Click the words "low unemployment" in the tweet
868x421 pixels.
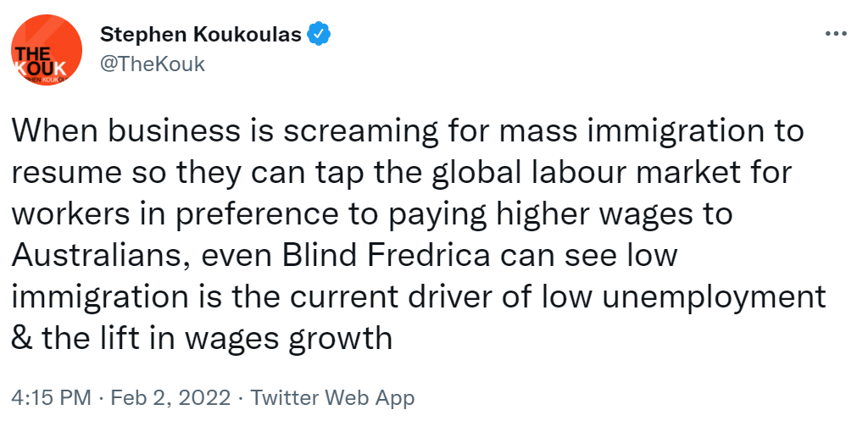pyautogui.click(x=710, y=297)
